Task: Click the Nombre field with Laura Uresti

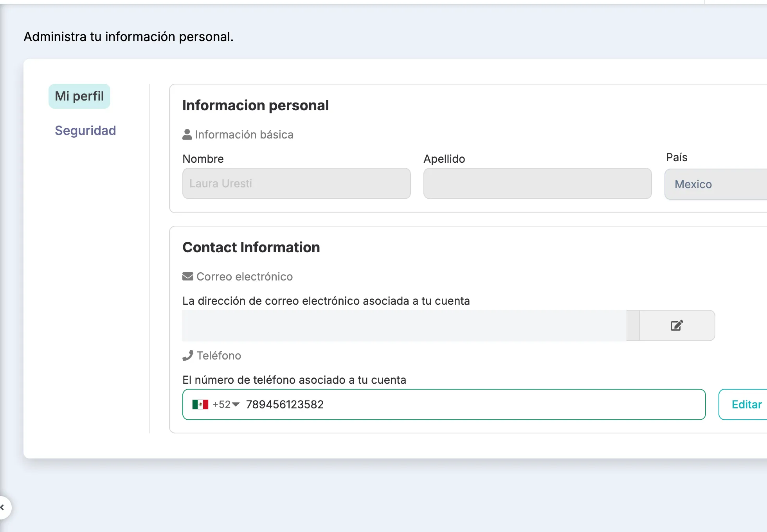Action: pyautogui.click(x=297, y=183)
